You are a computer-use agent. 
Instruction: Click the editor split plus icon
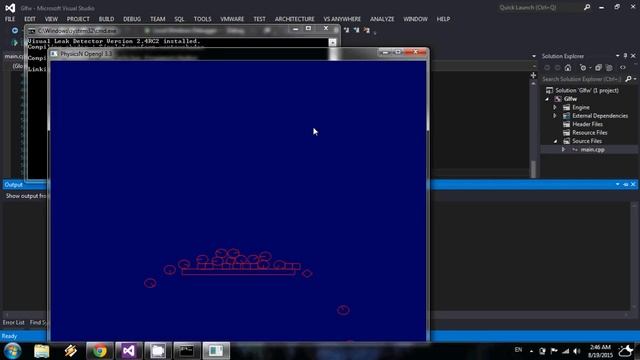tap(533, 76)
